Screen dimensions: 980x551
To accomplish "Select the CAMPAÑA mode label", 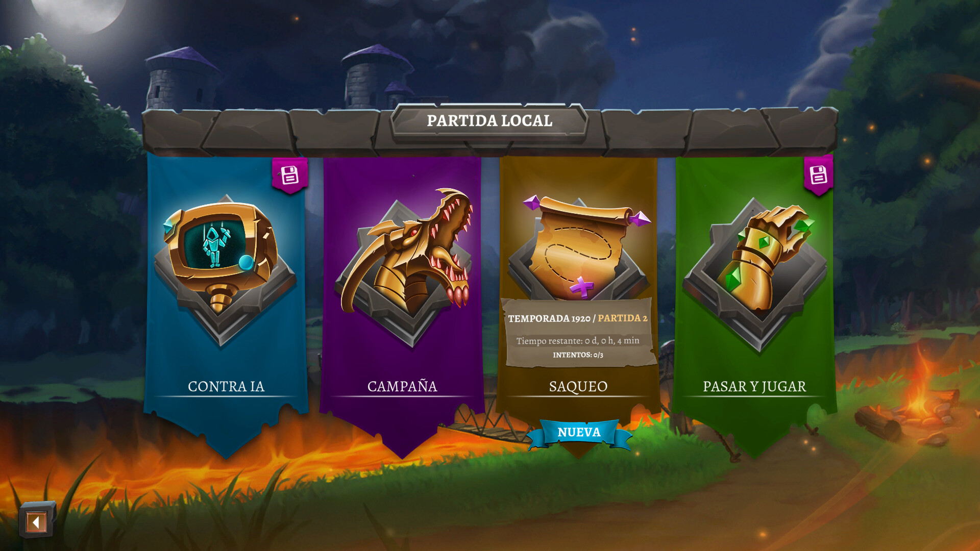I will click(x=402, y=386).
